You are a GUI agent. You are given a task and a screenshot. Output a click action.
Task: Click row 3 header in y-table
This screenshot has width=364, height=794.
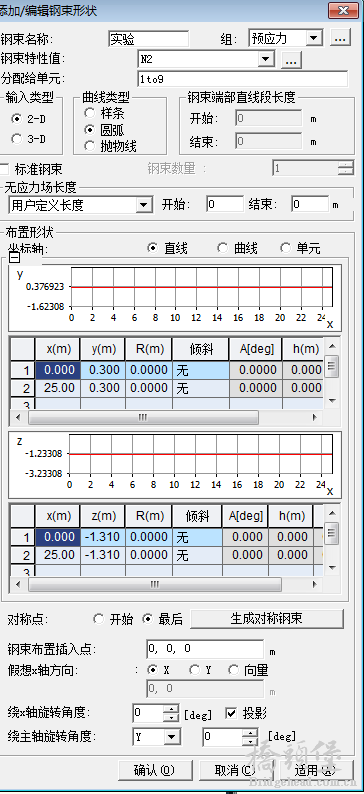click(23, 404)
